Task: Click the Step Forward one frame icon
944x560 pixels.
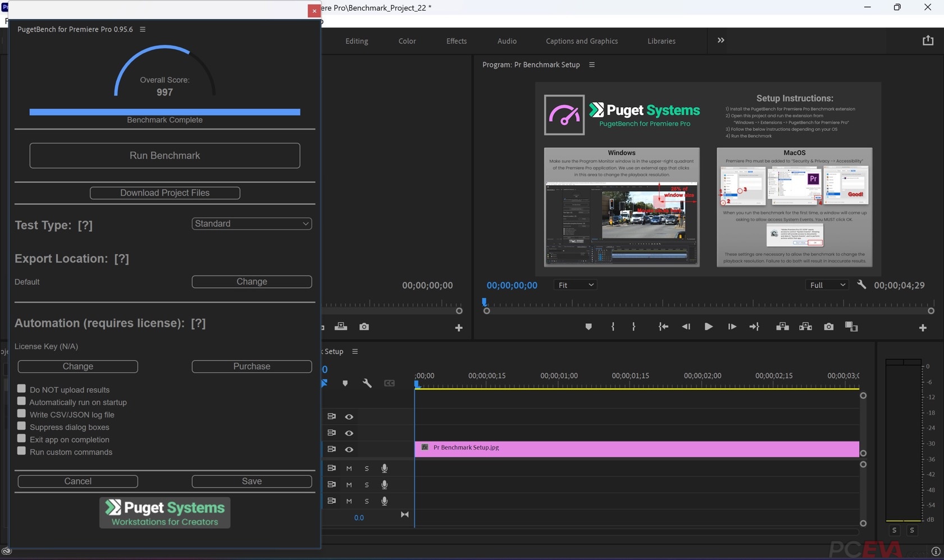Action: (732, 327)
